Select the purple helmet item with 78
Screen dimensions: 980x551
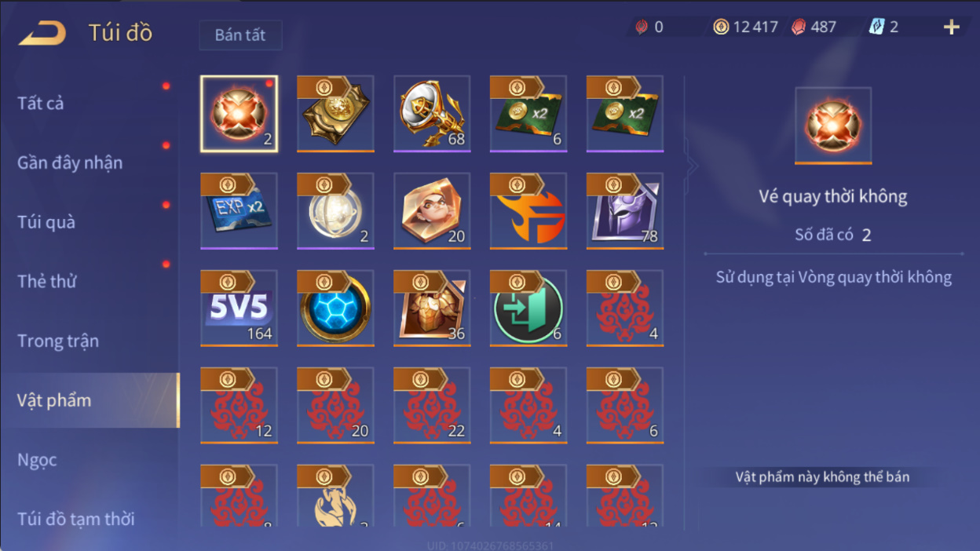coord(625,210)
